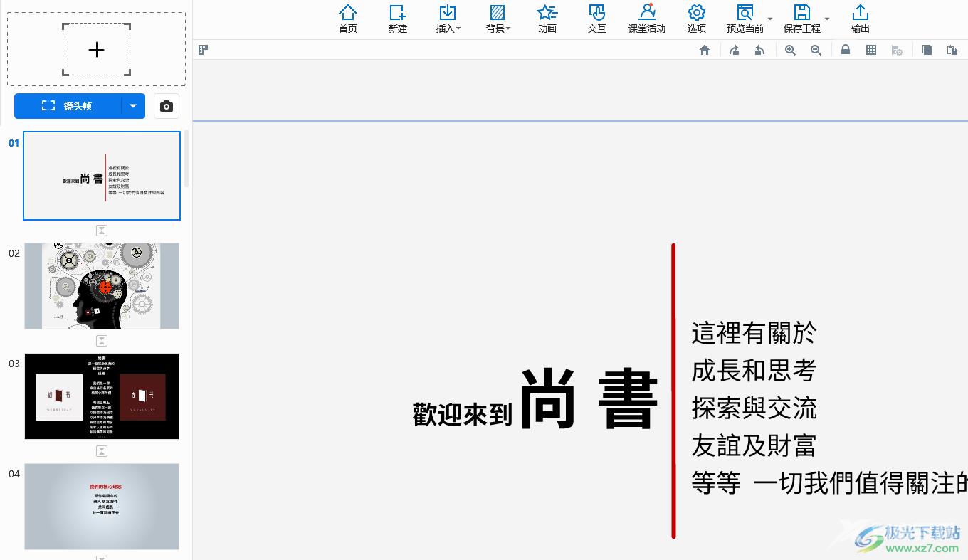Open the 动画 animation editor
The image size is (968, 560).
[x=547, y=19]
